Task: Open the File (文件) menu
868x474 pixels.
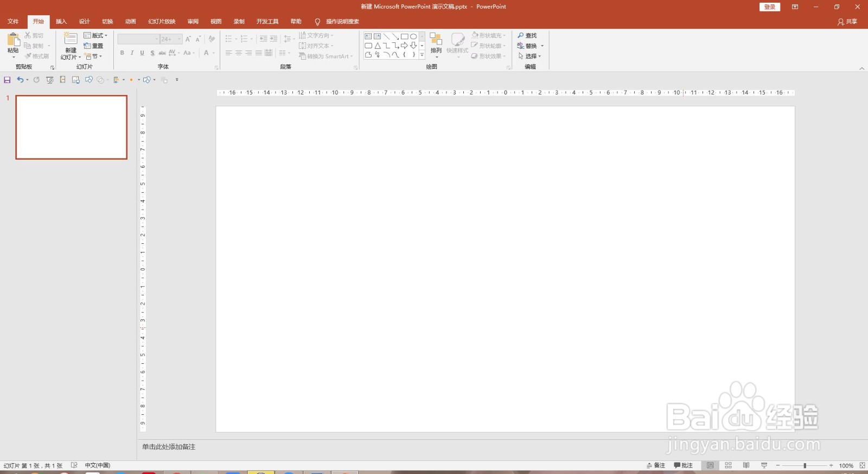Action: coord(13,22)
